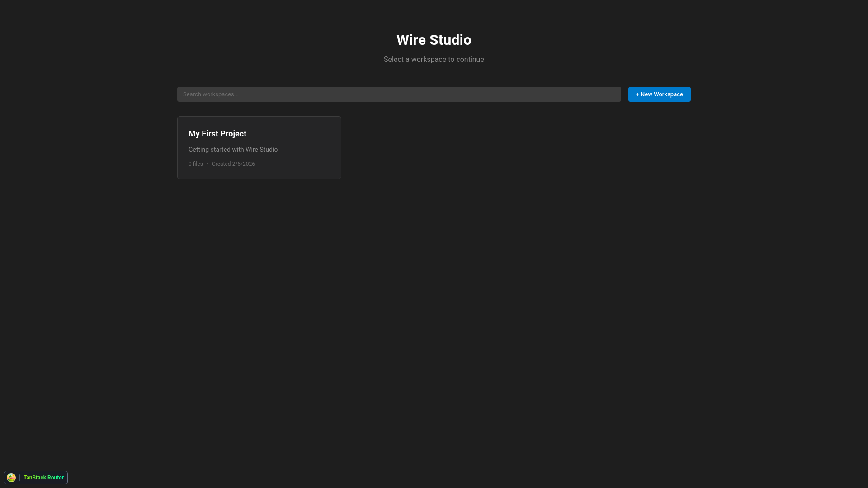Open the My First Project workspace card
This screenshot has height=488, width=868.
click(x=259, y=148)
